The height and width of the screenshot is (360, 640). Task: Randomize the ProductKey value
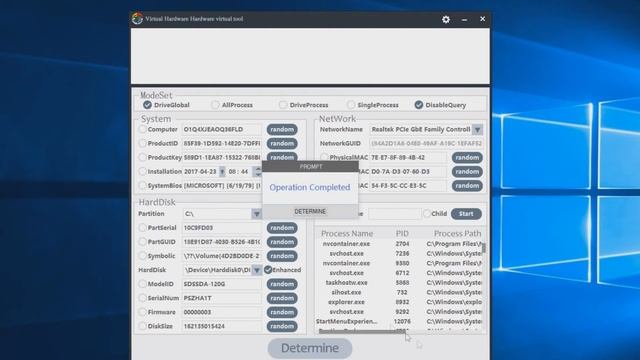282,157
